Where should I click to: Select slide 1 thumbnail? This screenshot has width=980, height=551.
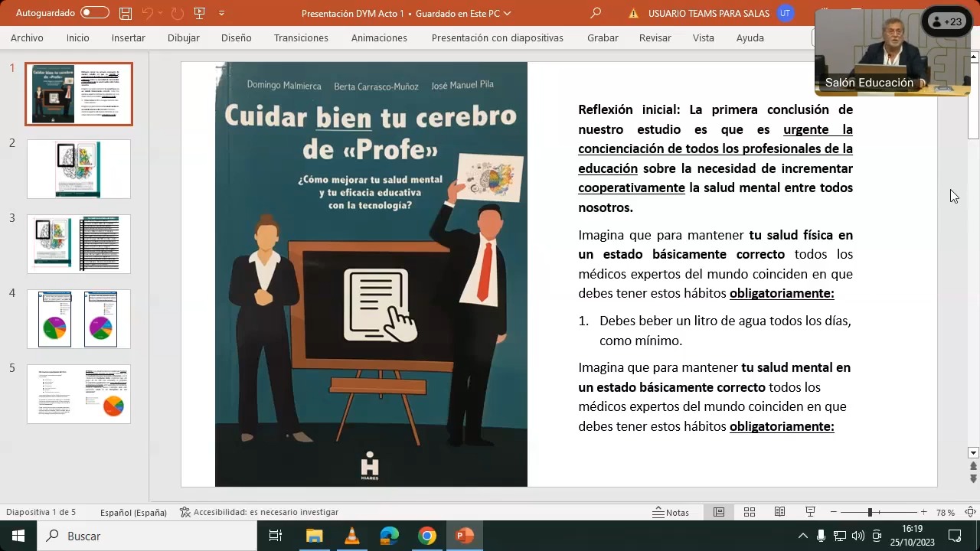tap(79, 94)
